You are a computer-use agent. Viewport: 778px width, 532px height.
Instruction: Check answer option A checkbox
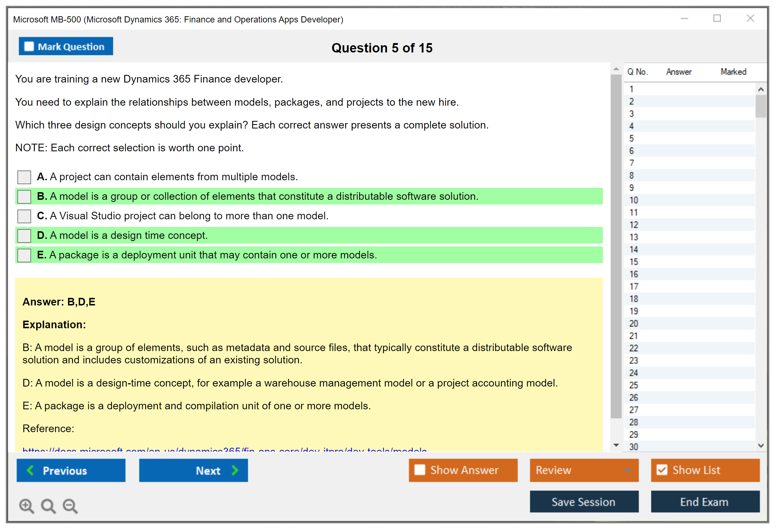(24, 177)
